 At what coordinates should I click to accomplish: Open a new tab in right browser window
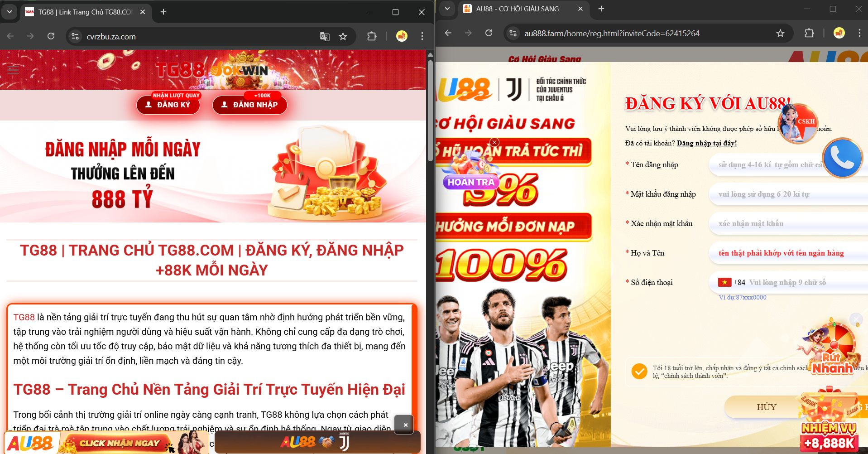pos(601,9)
